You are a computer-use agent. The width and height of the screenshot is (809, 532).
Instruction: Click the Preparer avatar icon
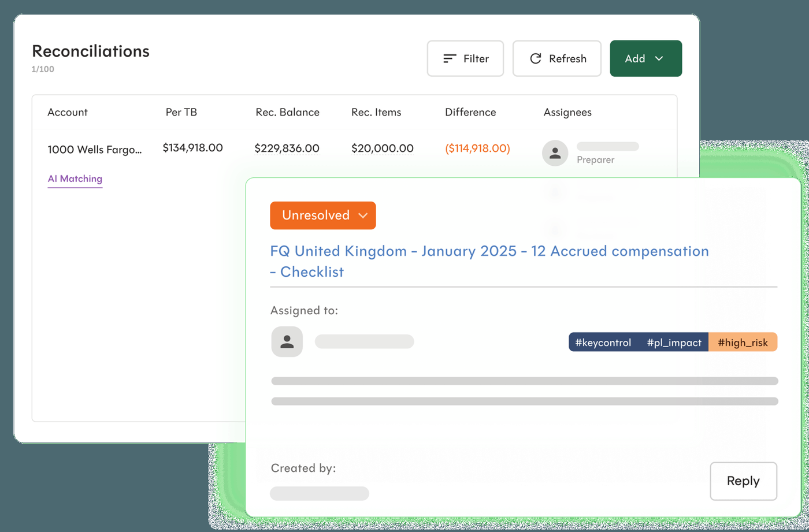point(555,153)
